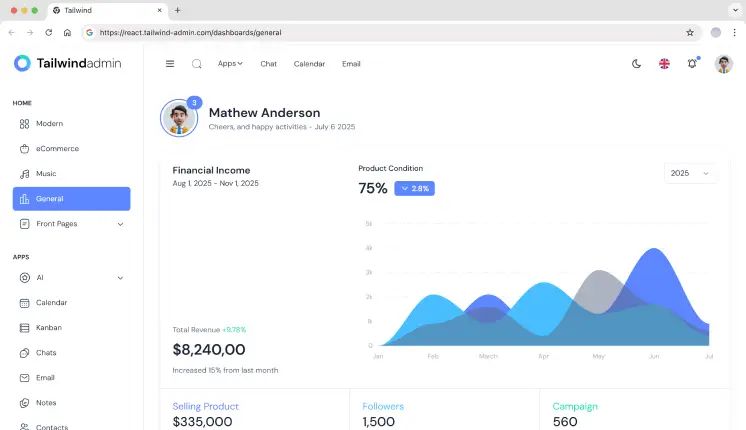Screen dimensions: 746x430
Task: Click the 2.8% badge button
Action: pos(414,188)
